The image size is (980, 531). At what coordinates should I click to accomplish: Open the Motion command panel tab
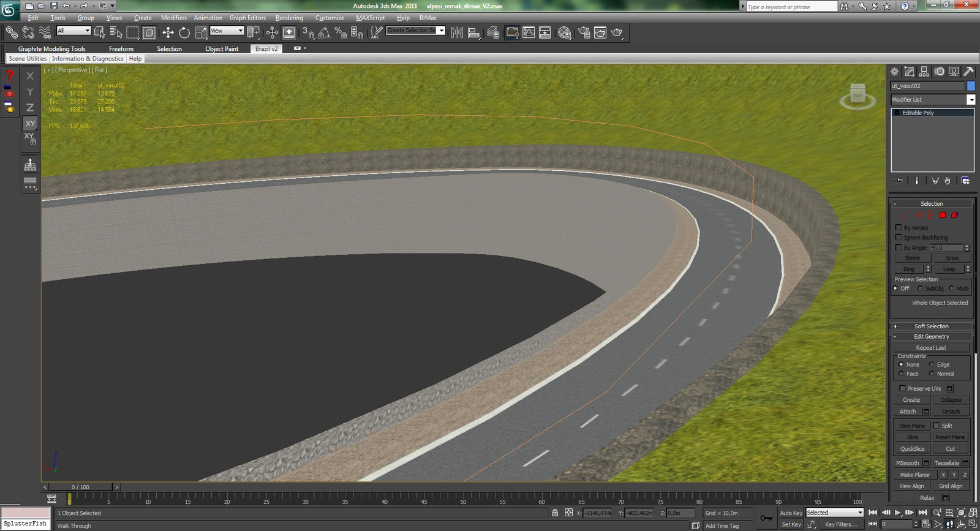940,72
